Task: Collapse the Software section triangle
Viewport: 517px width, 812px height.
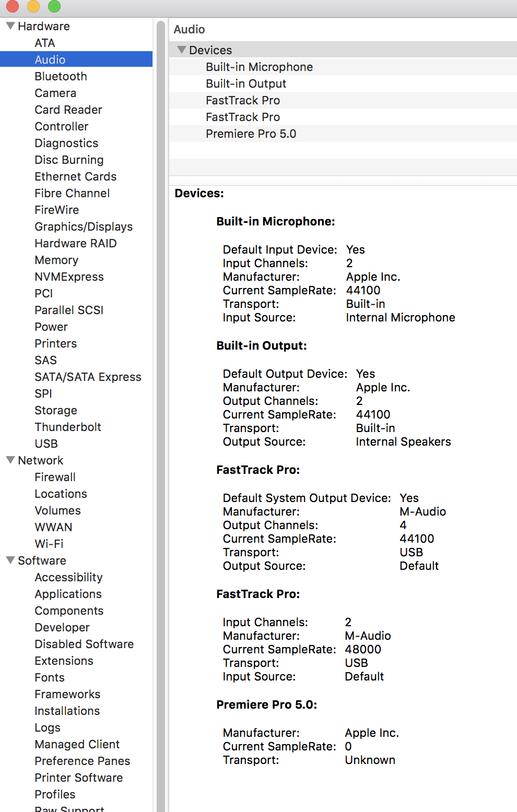Action: pyautogui.click(x=10, y=560)
